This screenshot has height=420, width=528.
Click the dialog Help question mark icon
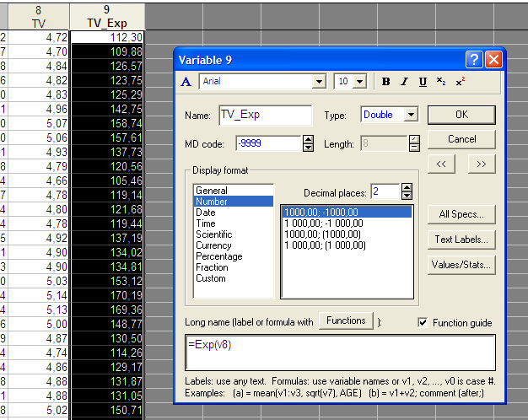coord(475,60)
